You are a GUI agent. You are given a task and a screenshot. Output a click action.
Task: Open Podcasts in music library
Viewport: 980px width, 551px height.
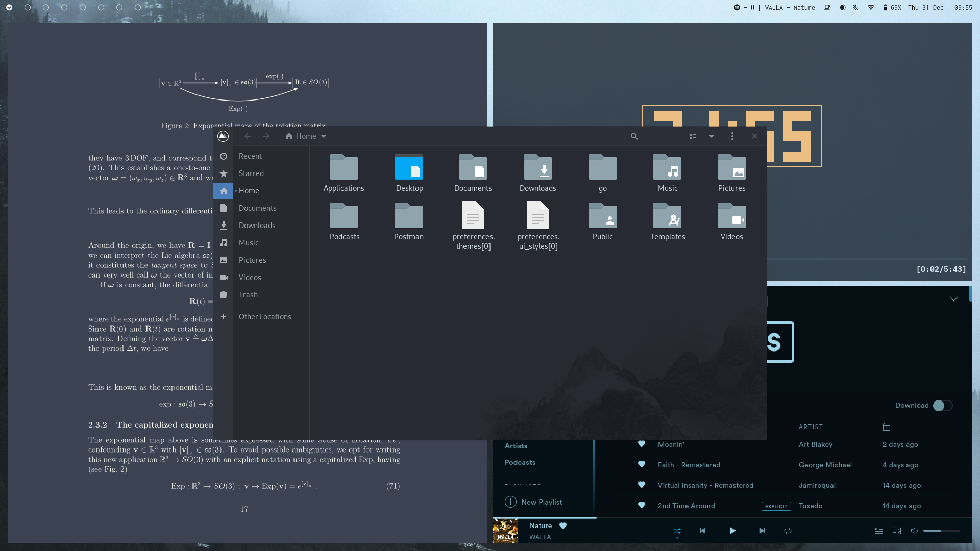tap(520, 462)
